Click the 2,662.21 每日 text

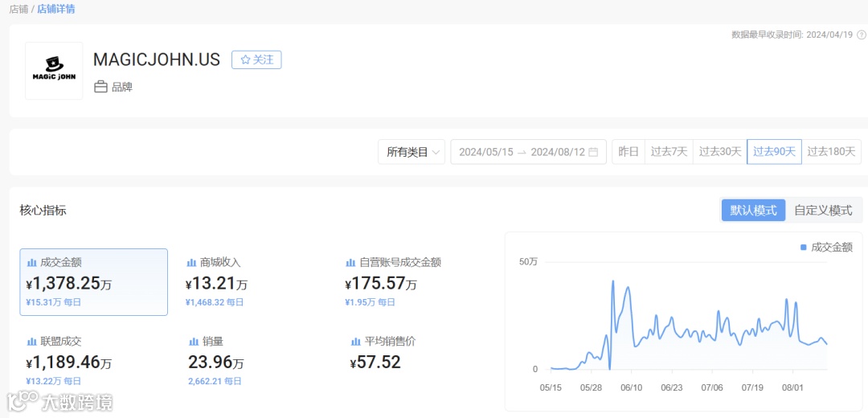215,381
